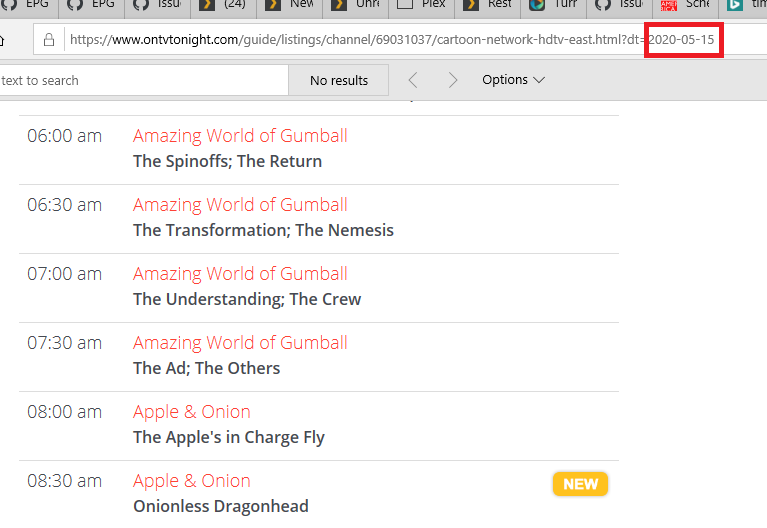Image resolution: width=767 pixels, height=528 pixels.
Task: Switch to the 'Rest' browser tab
Action: click(x=487, y=6)
